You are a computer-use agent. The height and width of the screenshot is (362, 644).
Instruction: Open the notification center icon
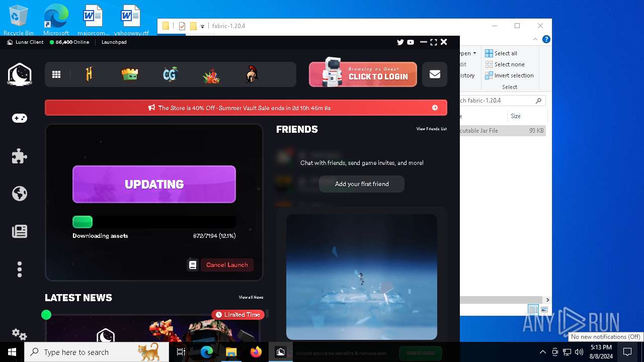[x=627, y=352]
